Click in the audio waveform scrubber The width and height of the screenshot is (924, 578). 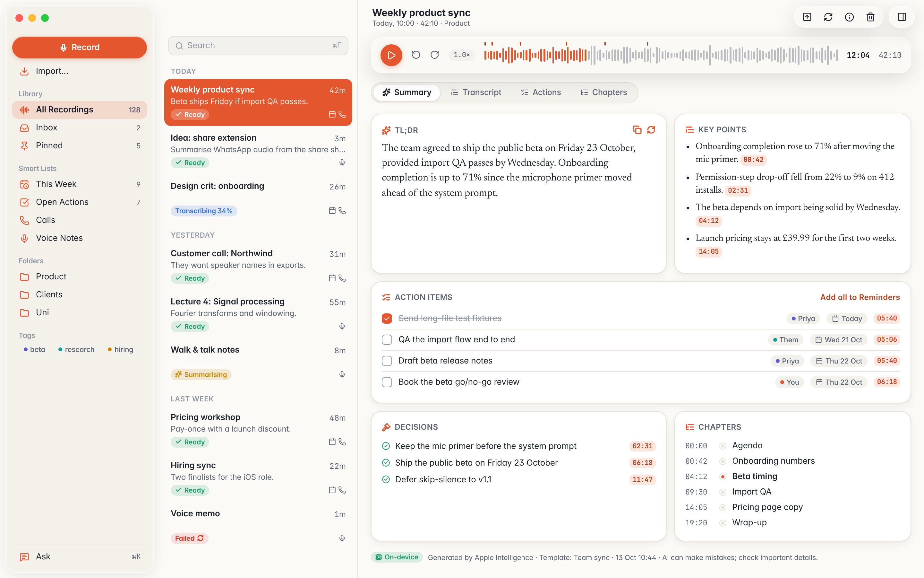point(661,55)
